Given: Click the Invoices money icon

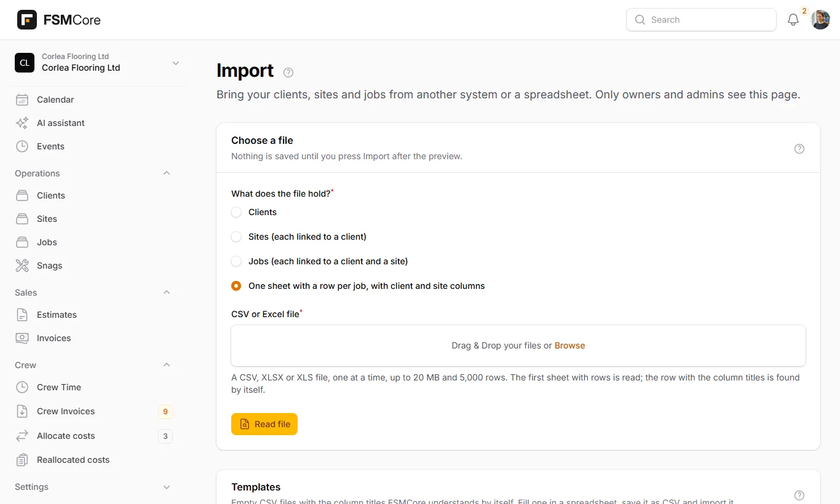Looking at the screenshot, I should 22,338.
